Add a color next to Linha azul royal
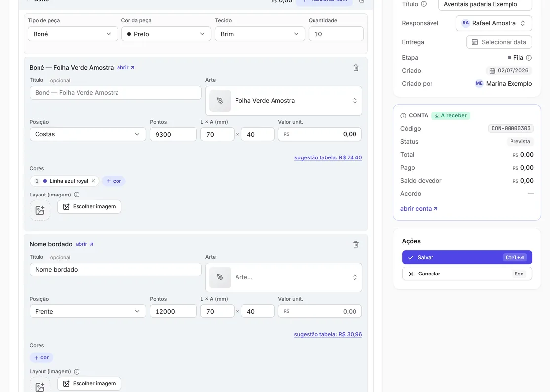 (114, 181)
